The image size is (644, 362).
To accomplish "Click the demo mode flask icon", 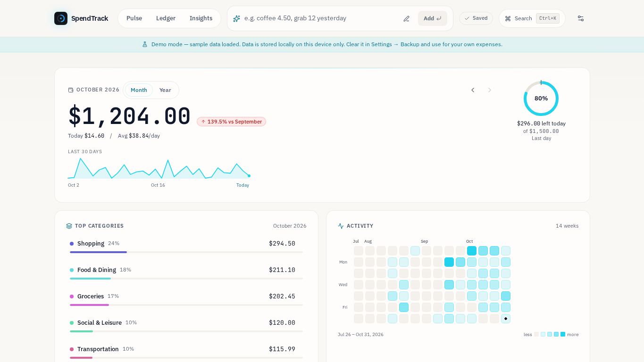I will coord(145,44).
